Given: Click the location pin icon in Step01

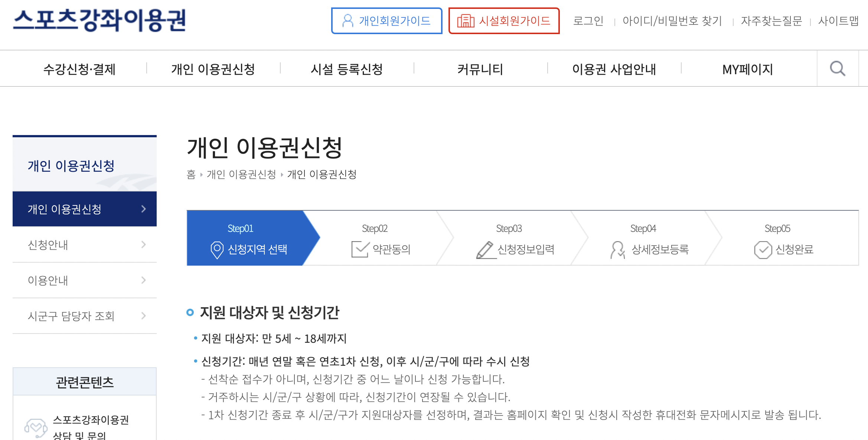Looking at the screenshot, I should 217,250.
